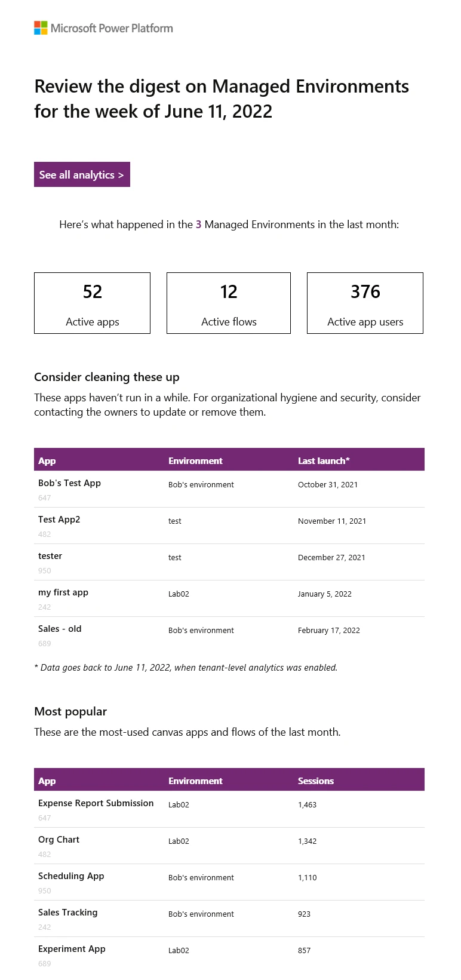Click Expense Report Submission under Most popular
The height and width of the screenshot is (980, 461).
96,803
